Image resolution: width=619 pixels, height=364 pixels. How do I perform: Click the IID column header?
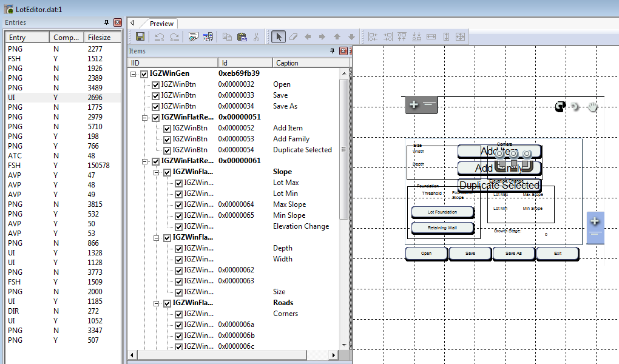(172, 62)
